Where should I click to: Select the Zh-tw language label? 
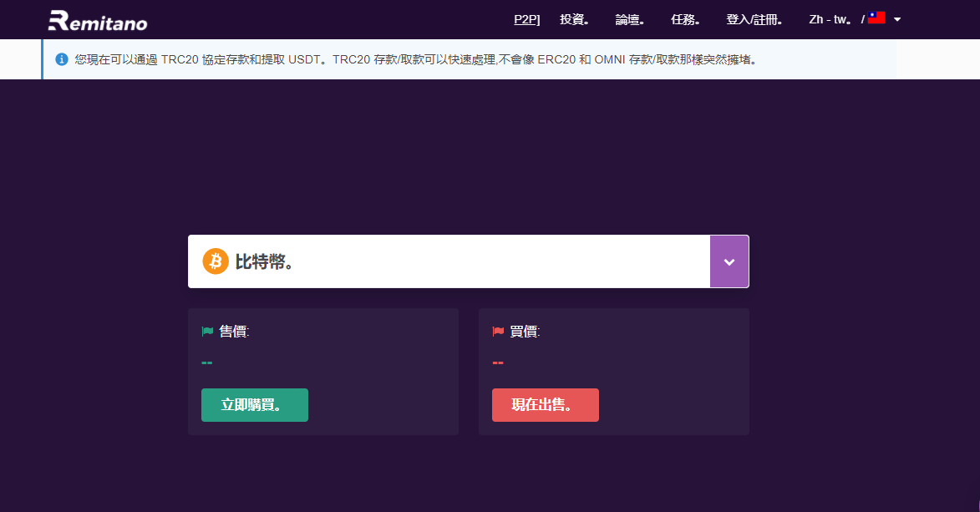tap(830, 19)
